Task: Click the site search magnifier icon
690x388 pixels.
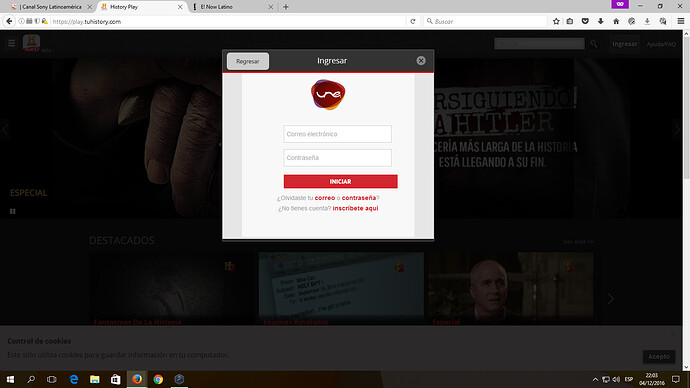Action: coord(594,44)
